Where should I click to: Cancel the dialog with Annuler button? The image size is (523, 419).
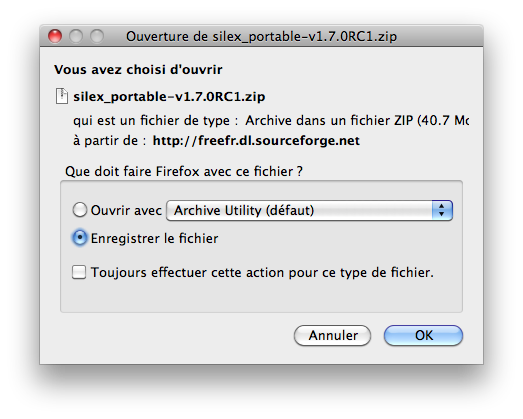333,336
